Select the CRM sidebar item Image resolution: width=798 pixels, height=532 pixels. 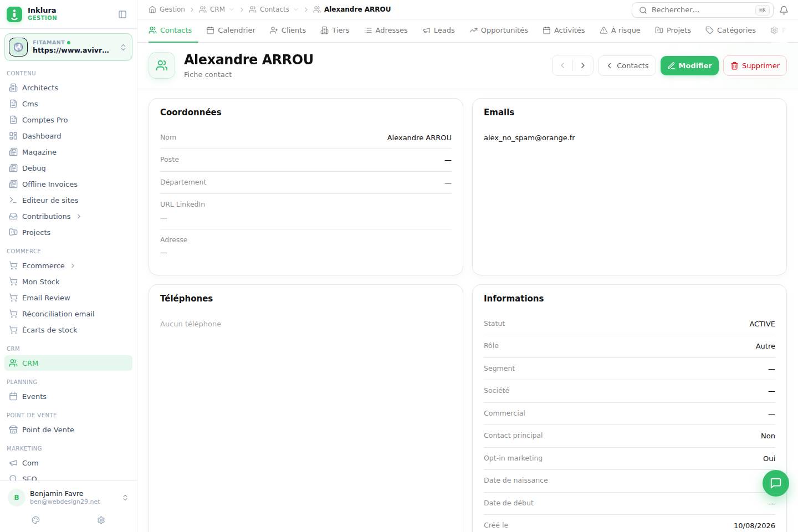pos(69,363)
